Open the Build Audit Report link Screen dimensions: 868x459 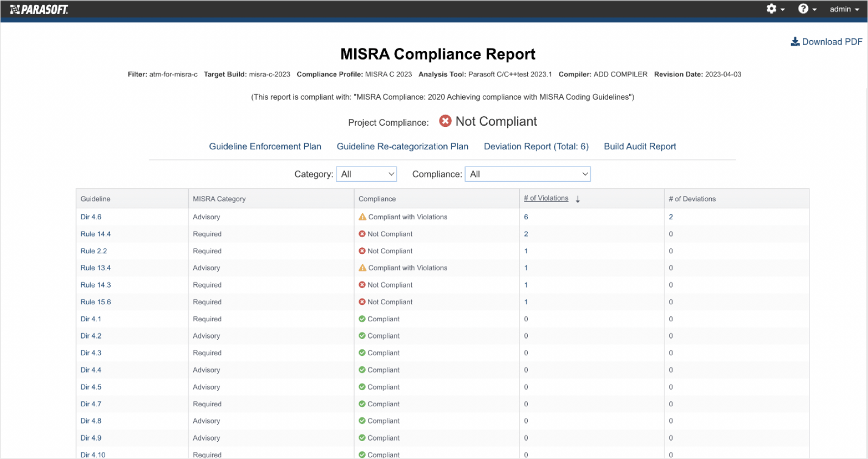[x=640, y=146]
